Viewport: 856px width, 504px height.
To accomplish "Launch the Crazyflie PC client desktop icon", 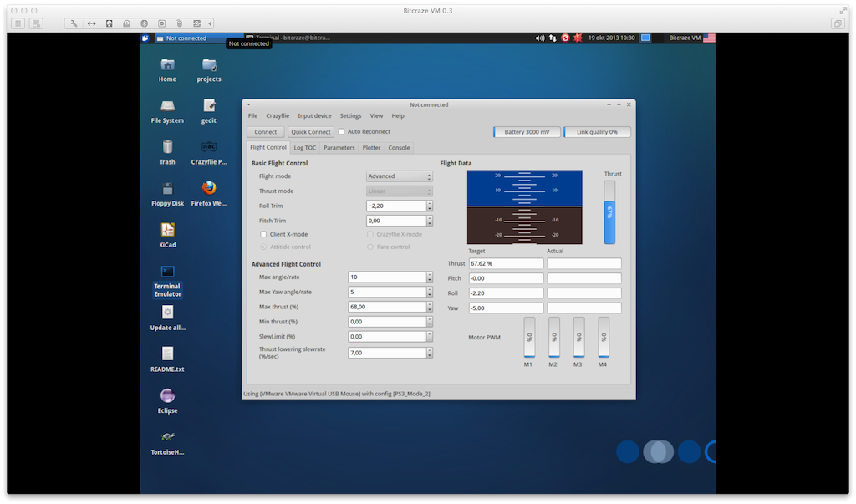I will [208, 147].
